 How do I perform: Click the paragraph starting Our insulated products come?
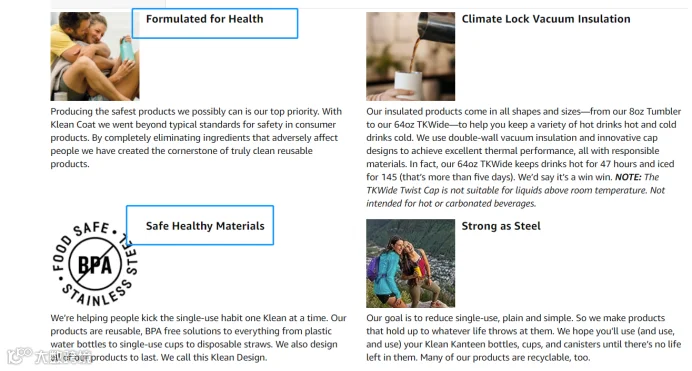click(x=523, y=157)
